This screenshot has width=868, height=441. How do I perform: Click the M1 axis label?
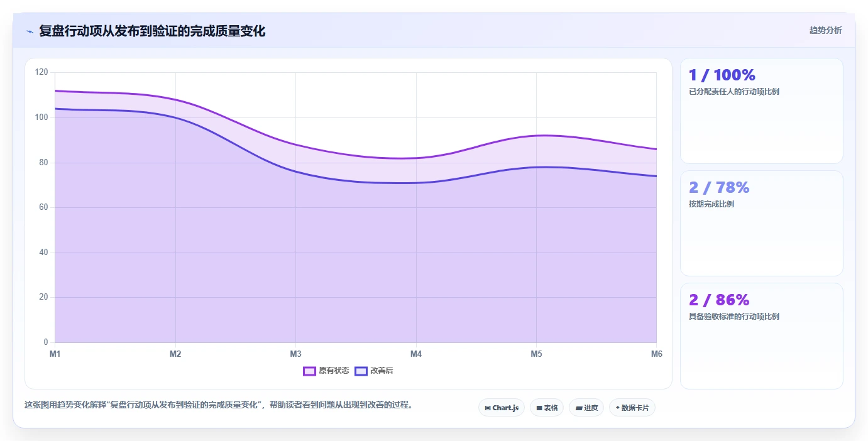[55, 354]
